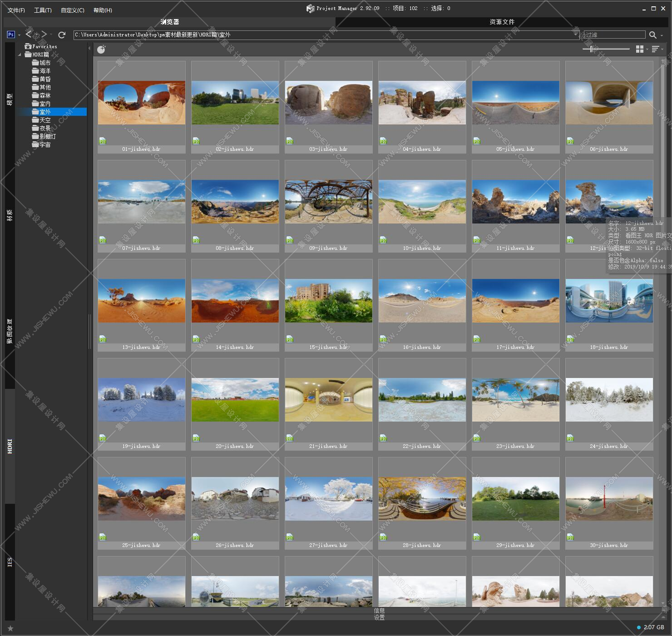Viewport: 672px width, 636px height.
Task: Click the PIC file icon on 29-jishewu.hdr
Action: [x=477, y=537]
